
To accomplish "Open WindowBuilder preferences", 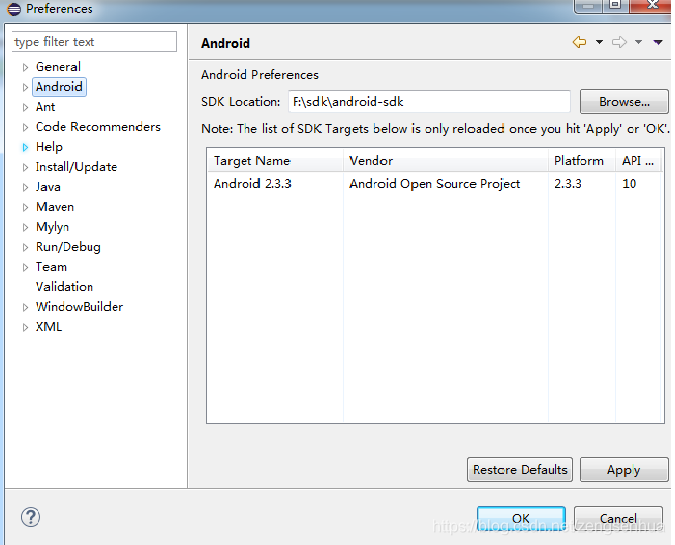I will point(79,307).
